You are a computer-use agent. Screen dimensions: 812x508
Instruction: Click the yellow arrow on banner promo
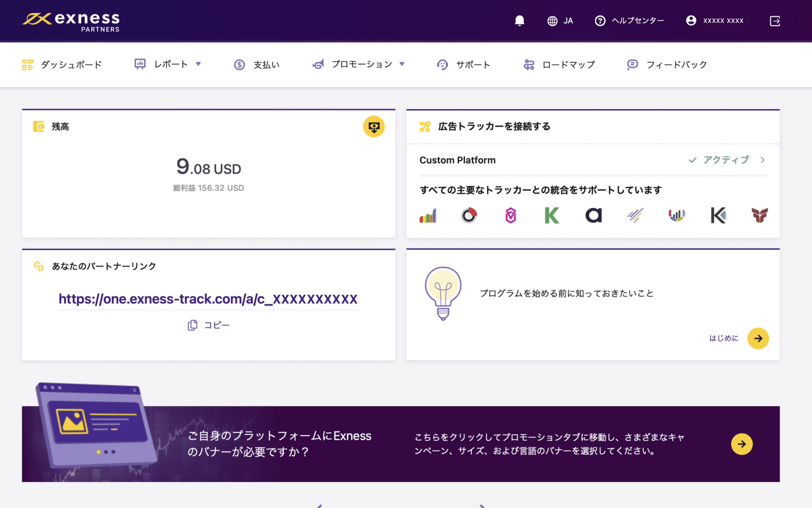tap(742, 444)
